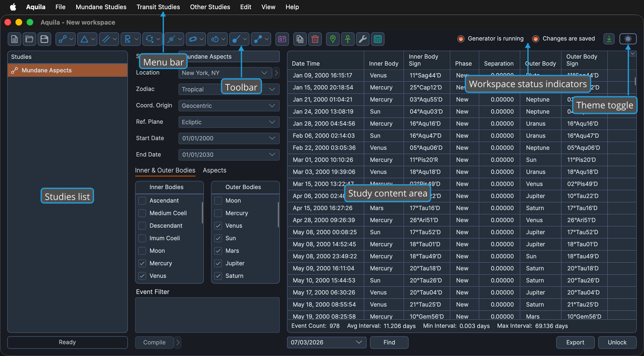Delete the study with the red trash icon

[x=315, y=39]
